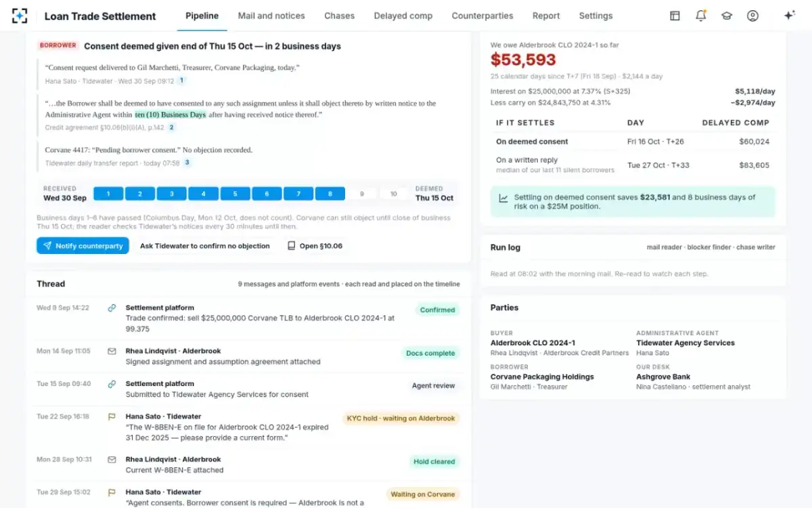Click the Settlement platform trade confirmed message
812x508 pixels.
click(x=248, y=318)
